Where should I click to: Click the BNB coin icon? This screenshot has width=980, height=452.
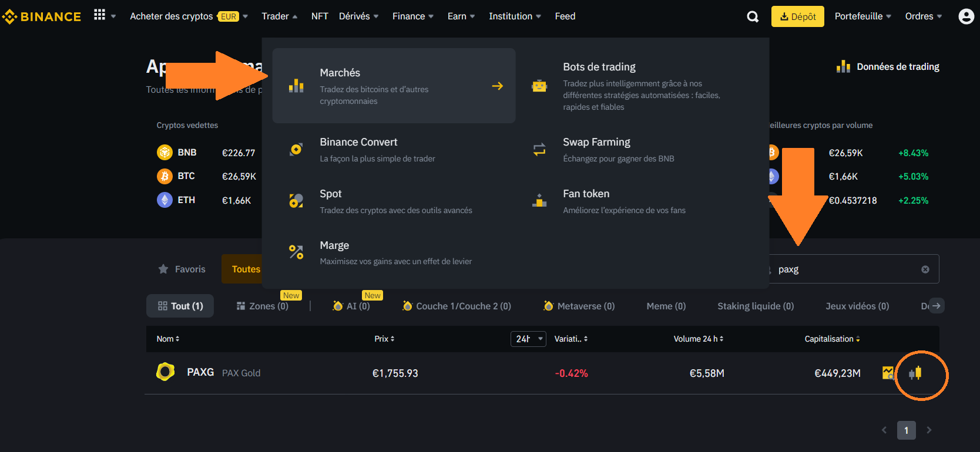[165, 153]
